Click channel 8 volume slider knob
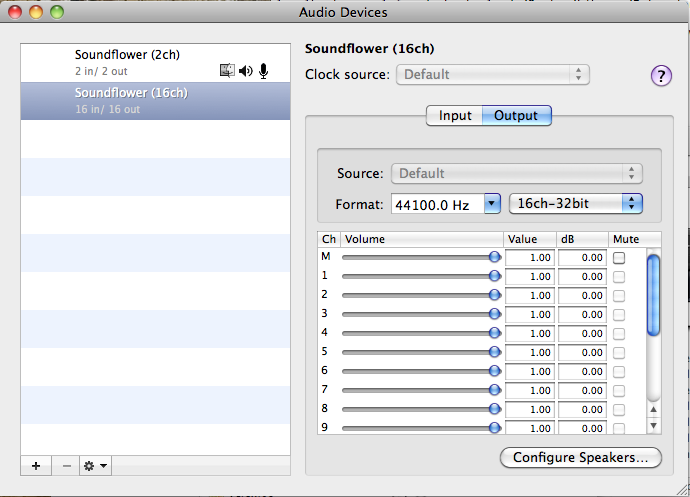Image resolution: width=690 pixels, height=497 pixels. 495,409
